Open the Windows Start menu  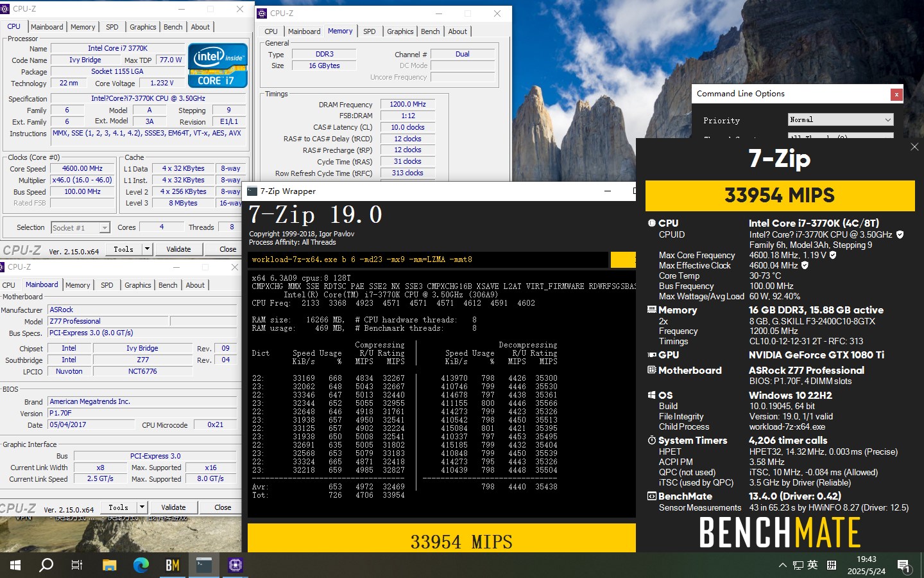point(15,565)
